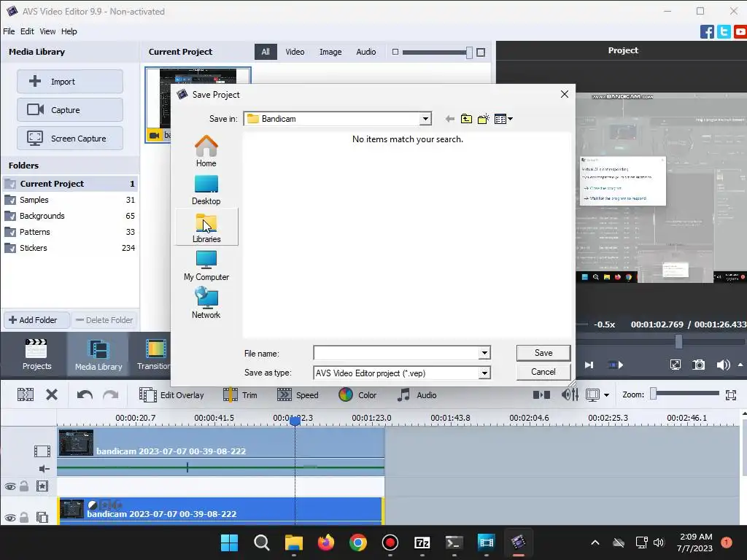Click the split clip scissors icon

(26, 394)
